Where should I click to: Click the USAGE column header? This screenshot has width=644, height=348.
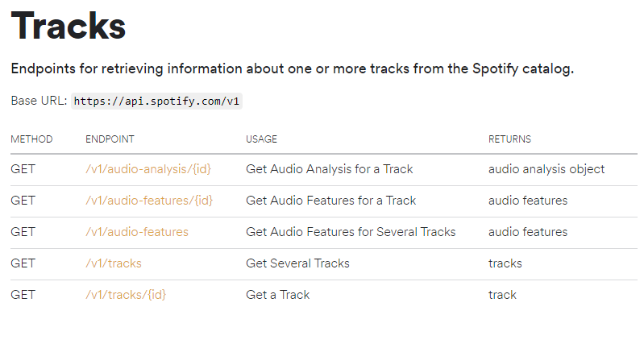click(261, 139)
